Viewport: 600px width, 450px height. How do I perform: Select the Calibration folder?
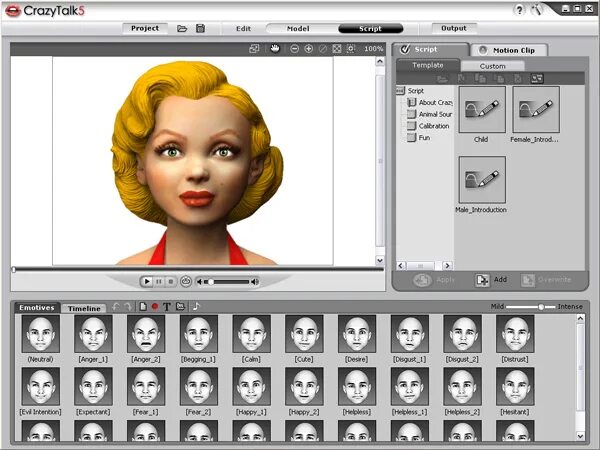428,126
